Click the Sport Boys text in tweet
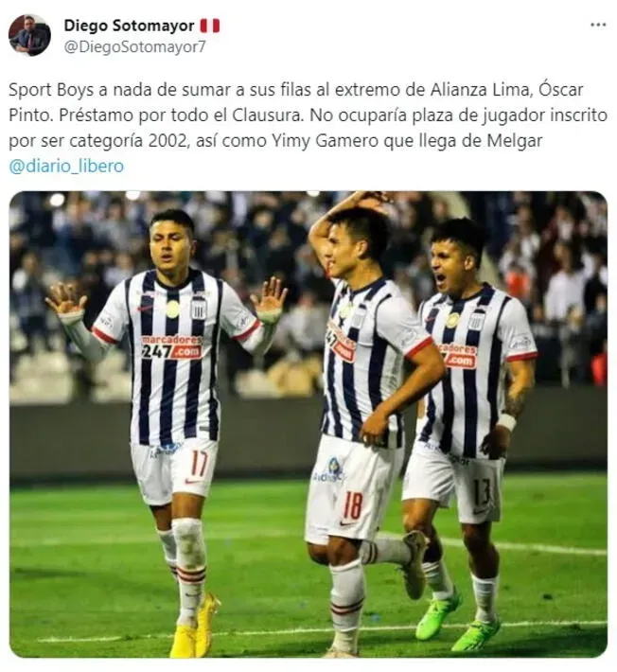 coord(50,90)
